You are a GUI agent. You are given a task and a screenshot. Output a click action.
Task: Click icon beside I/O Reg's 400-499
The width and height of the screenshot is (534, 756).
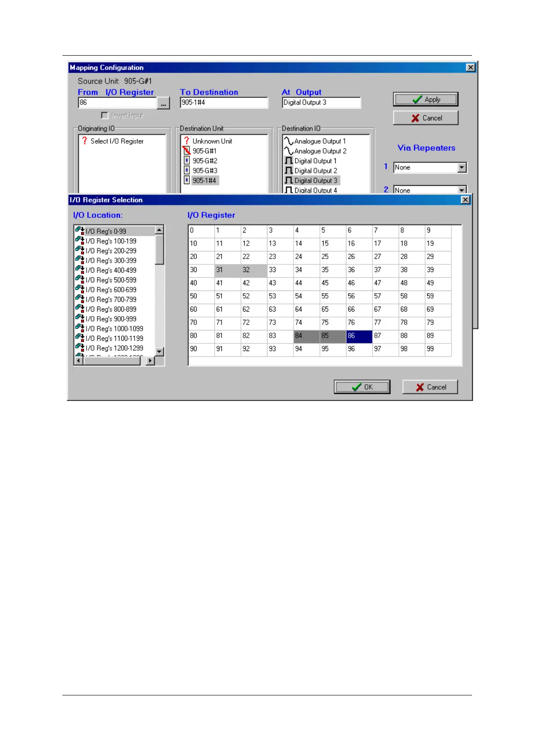[x=80, y=270]
